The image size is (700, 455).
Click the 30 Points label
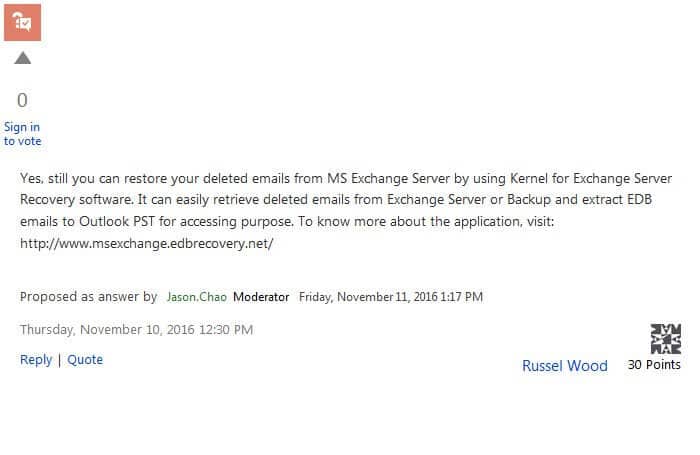click(654, 365)
